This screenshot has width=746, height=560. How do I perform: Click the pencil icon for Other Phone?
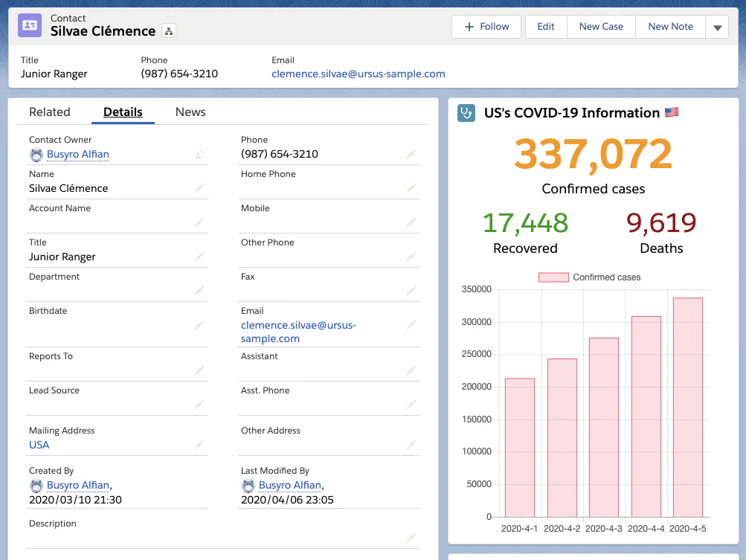pos(411,257)
